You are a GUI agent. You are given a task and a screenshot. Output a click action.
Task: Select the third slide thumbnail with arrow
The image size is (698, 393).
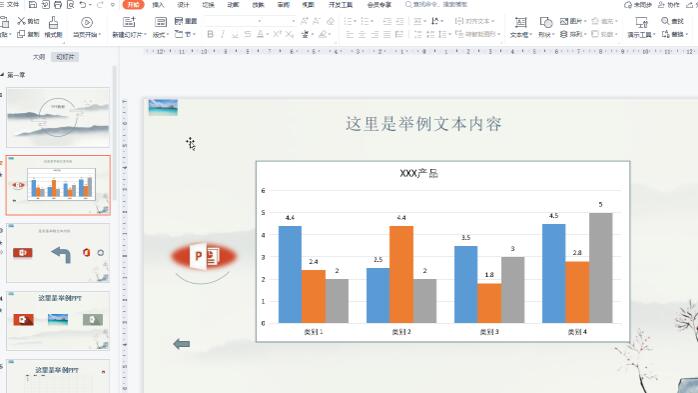(58, 253)
